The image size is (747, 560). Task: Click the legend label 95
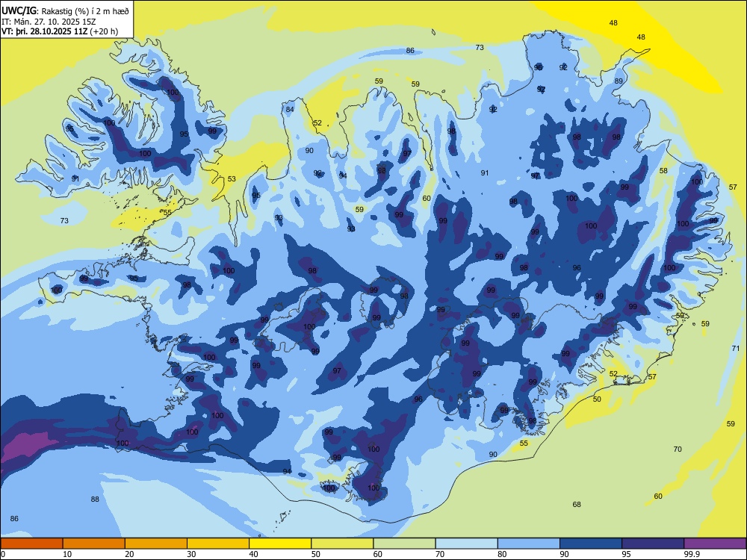click(627, 554)
